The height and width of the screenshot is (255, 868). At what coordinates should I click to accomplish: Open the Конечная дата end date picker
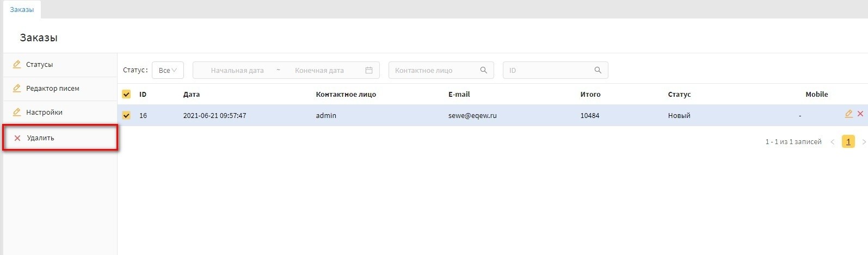(x=319, y=70)
